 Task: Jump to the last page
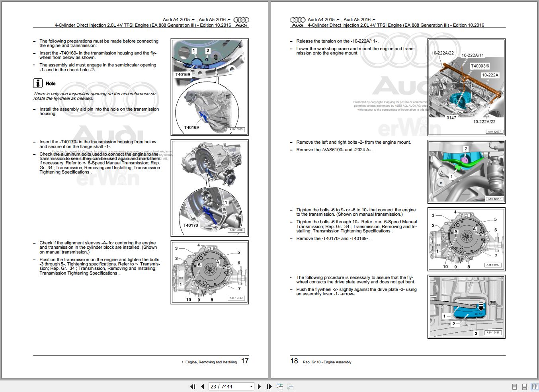pos(269,386)
